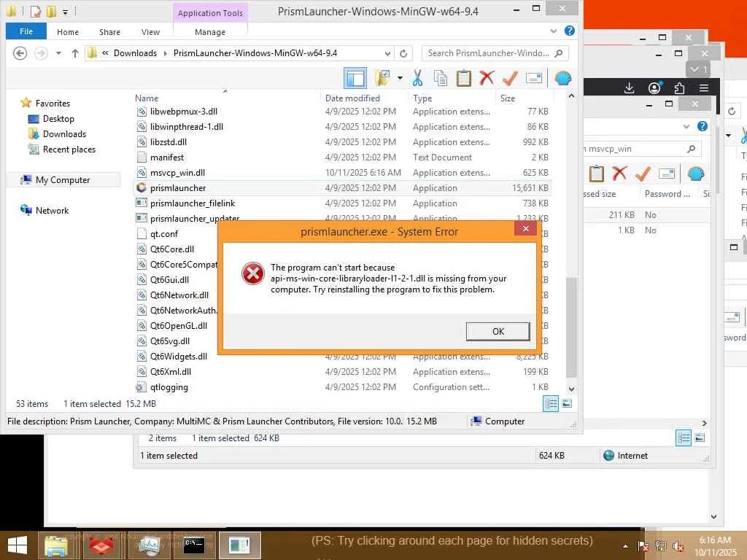The height and width of the screenshot is (560, 747).
Task: Sort by the Type column header
Action: (422, 98)
